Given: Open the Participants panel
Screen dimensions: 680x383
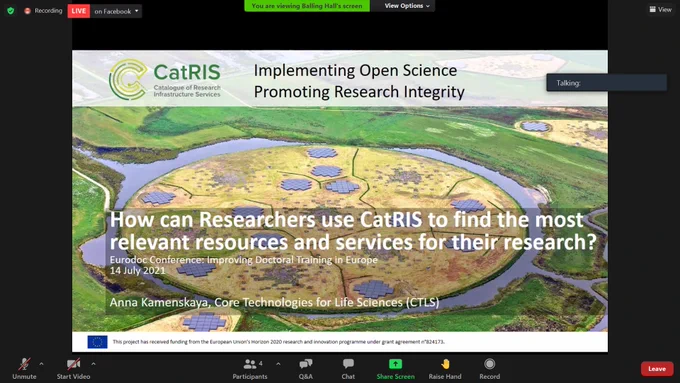Looking at the screenshot, I should [x=250, y=368].
